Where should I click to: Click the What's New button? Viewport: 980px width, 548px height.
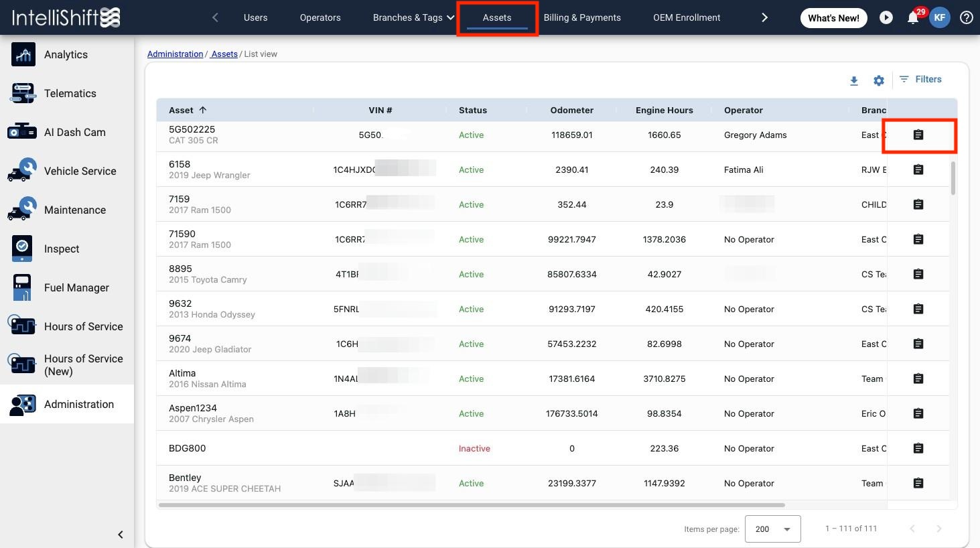833,18
